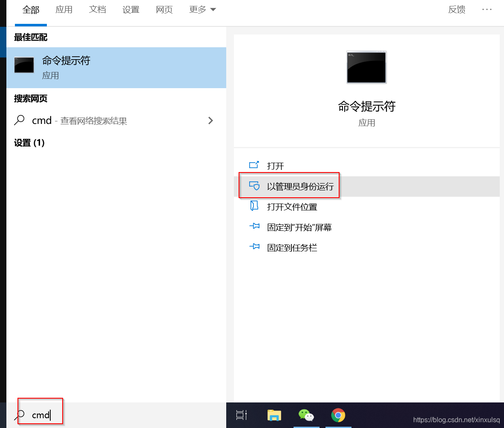Expand the cmd web search result chevron
504x428 pixels.
[x=210, y=121]
